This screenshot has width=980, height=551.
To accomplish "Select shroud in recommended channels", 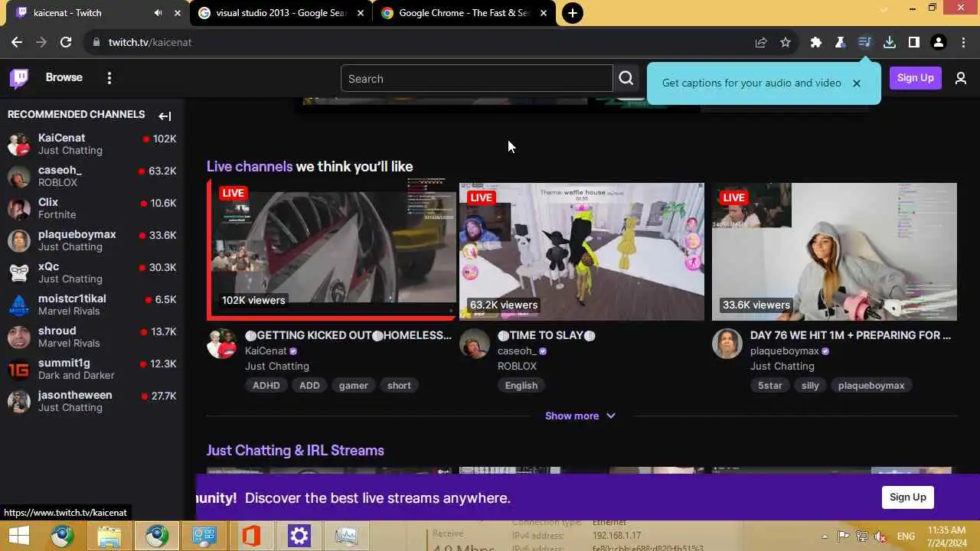I will (x=92, y=337).
